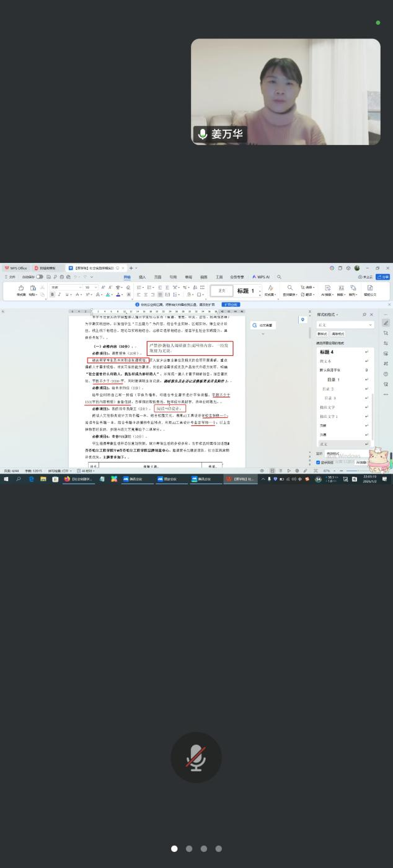Click the 清除格式 button in styles panel

(x=338, y=334)
